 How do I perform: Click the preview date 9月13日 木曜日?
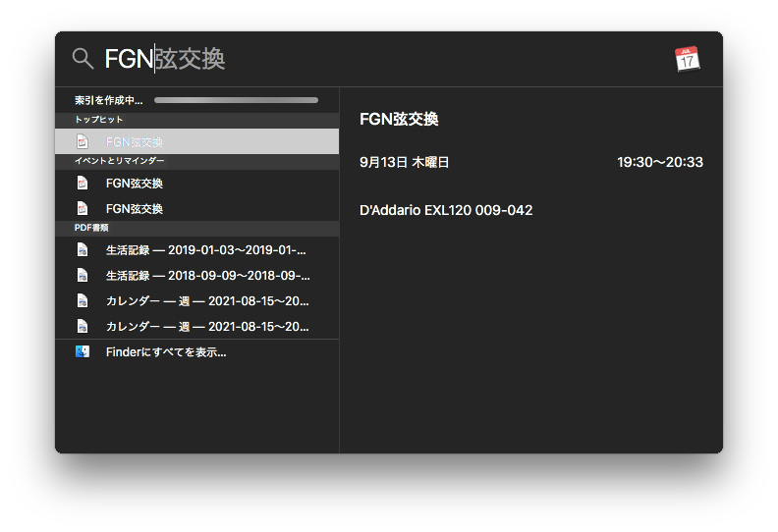tap(404, 162)
